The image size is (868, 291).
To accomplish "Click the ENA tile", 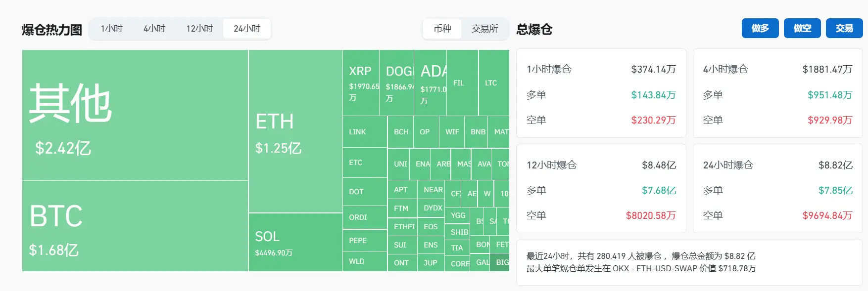I will coord(420,164).
